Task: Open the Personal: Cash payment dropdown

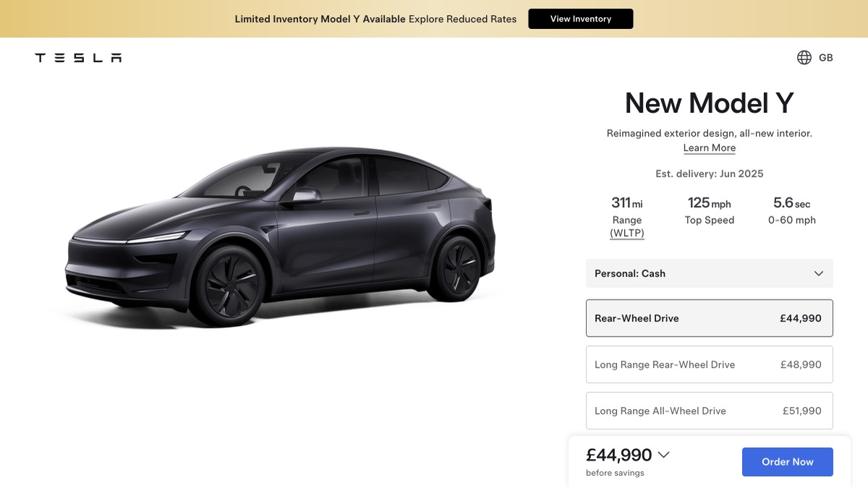Action: (710, 273)
